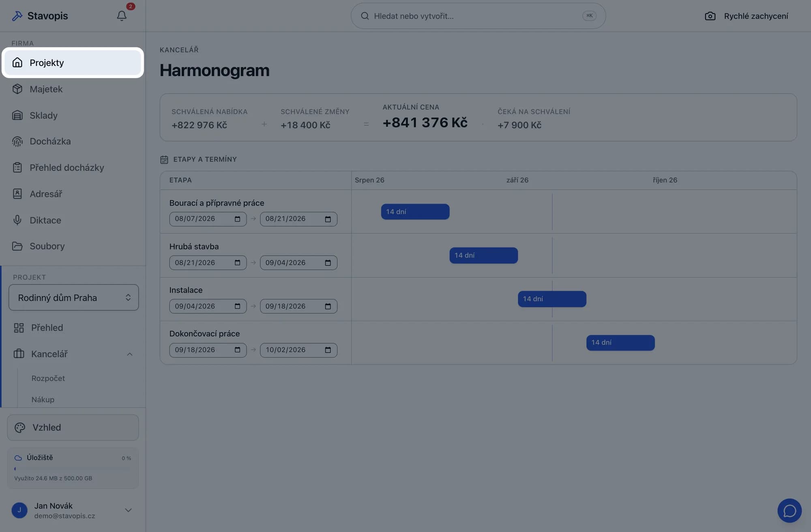Open Docházka attendance page
811x532 pixels.
click(x=73, y=141)
